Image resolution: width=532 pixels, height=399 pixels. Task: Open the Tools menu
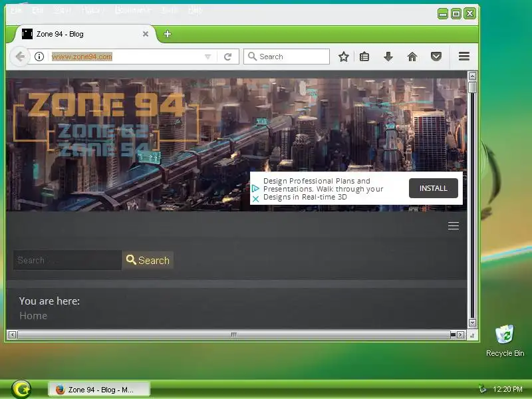tap(170, 10)
